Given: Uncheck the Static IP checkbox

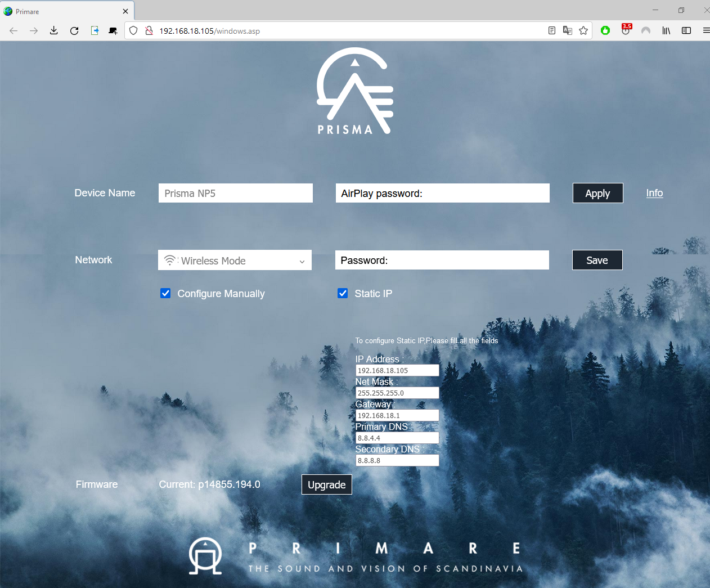Looking at the screenshot, I should 343,293.
